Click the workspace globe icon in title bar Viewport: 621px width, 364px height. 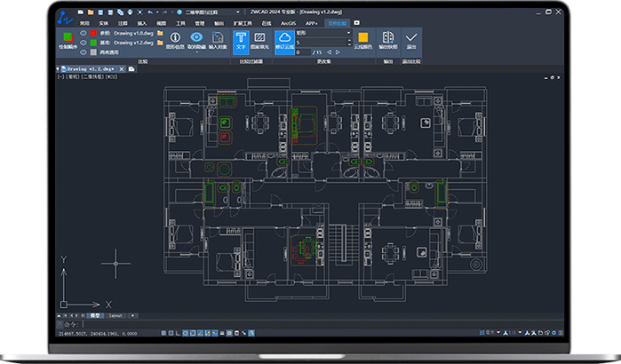tap(179, 12)
